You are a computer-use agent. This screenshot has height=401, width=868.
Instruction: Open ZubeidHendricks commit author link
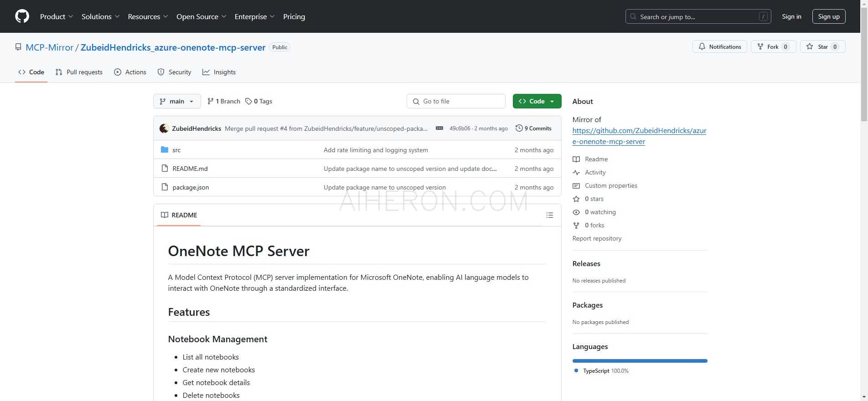(196, 129)
